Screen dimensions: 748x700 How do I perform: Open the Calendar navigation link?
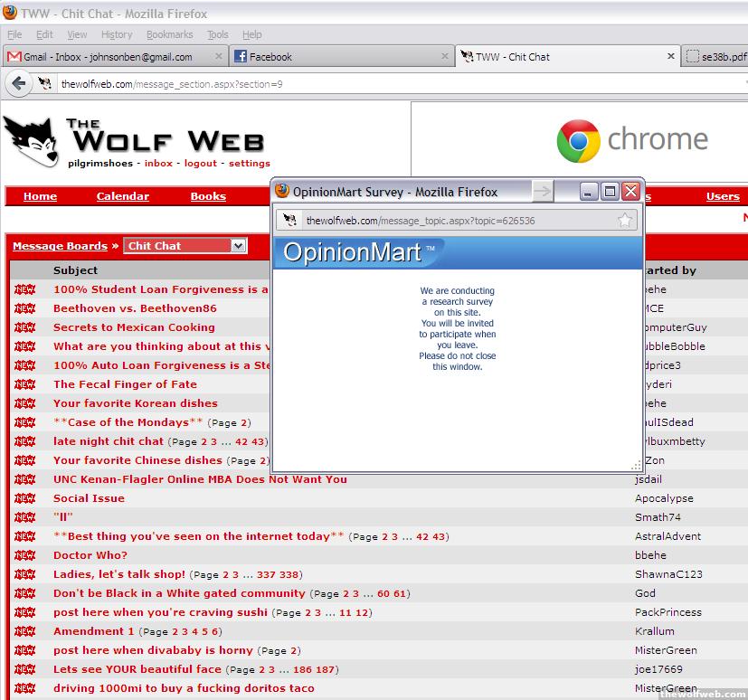[x=122, y=196]
